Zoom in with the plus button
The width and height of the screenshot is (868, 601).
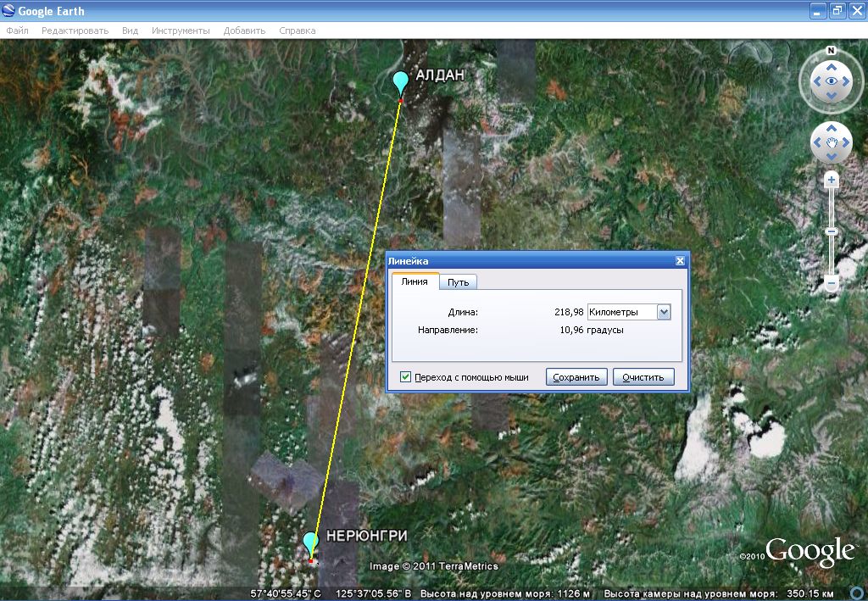pos(832,180)
